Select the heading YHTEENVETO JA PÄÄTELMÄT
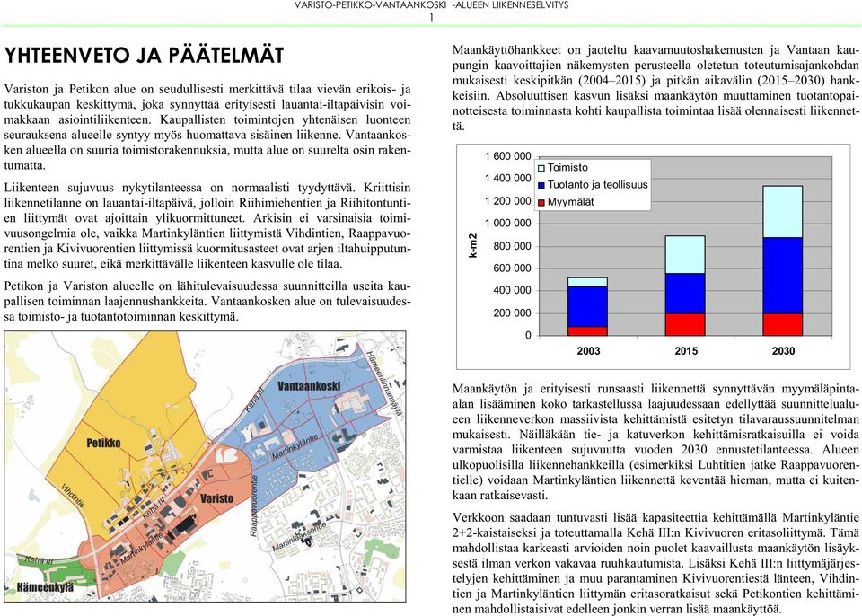862x616 pixels. pyautogui.click(x=144, y=56)
